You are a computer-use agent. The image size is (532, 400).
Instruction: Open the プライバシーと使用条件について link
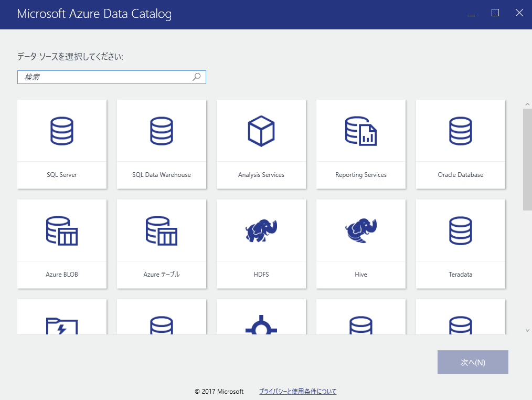pos(298,392)
